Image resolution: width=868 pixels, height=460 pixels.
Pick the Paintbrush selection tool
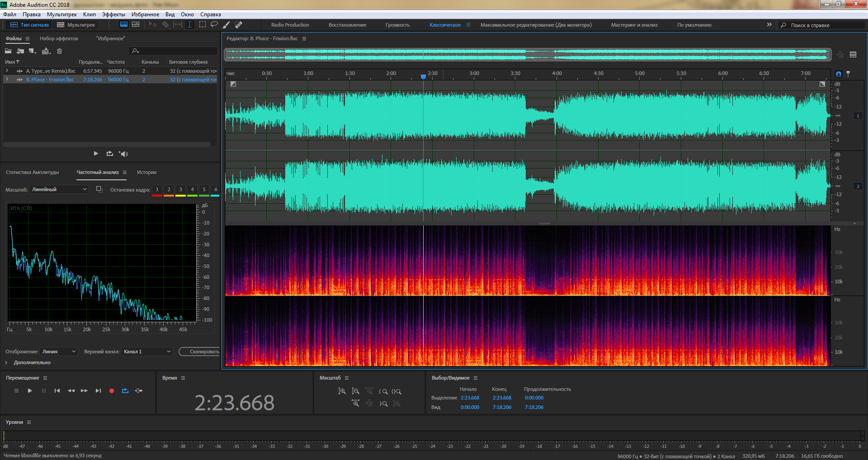tap(226, 24)
